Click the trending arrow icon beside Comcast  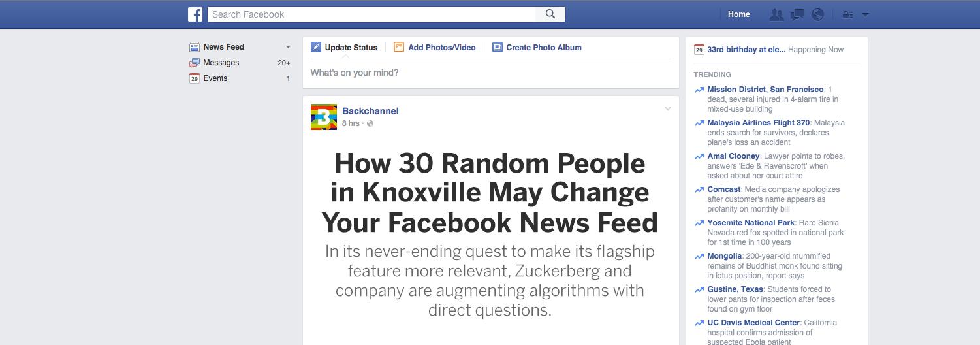pyautogui.click(x=699, y=190)
